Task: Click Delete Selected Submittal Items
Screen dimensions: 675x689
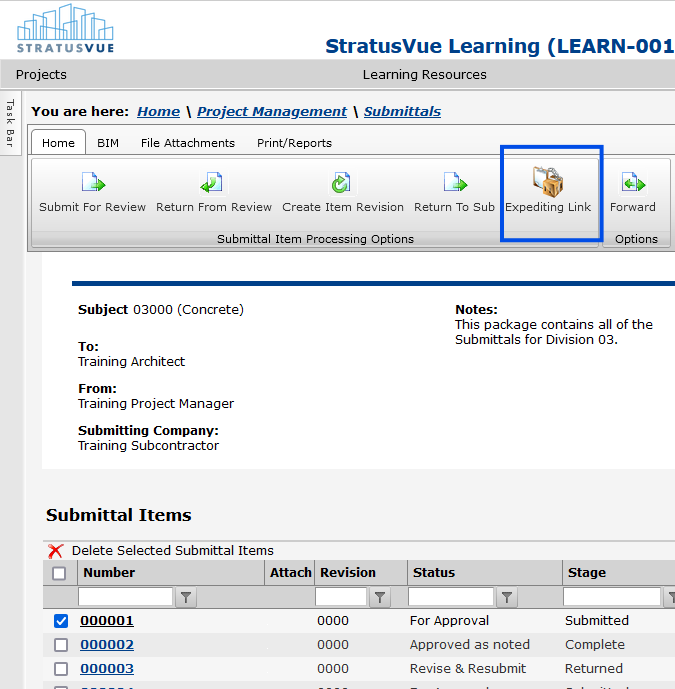Action: 173,551
